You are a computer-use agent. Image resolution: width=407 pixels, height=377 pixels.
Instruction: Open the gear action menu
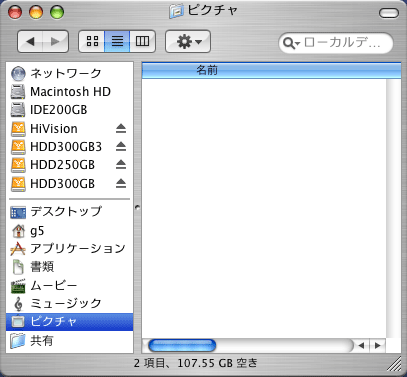[x=188, y=41]
